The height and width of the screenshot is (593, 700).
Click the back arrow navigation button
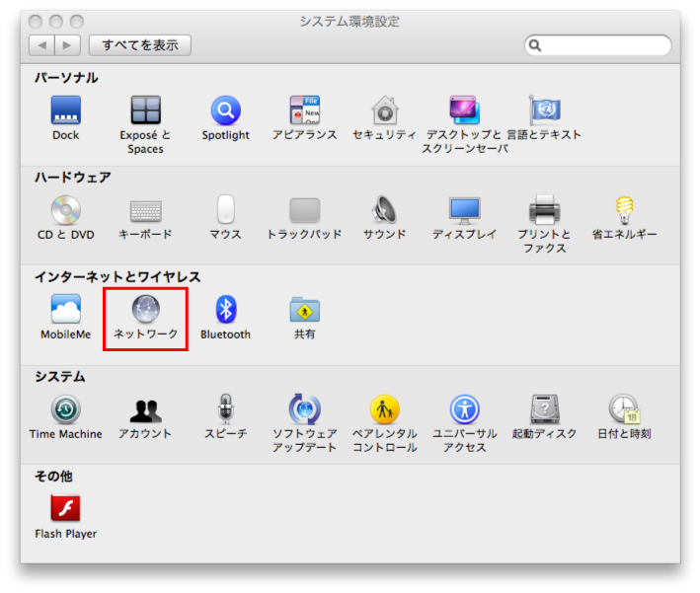point(42,45)
